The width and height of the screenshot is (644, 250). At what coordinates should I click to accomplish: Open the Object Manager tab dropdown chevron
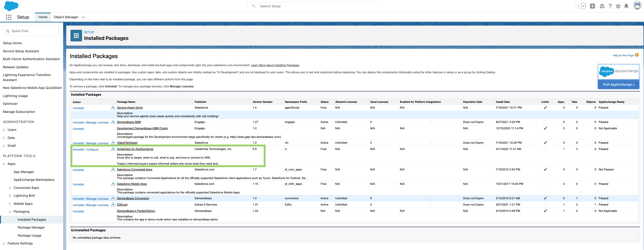point(83,17)
